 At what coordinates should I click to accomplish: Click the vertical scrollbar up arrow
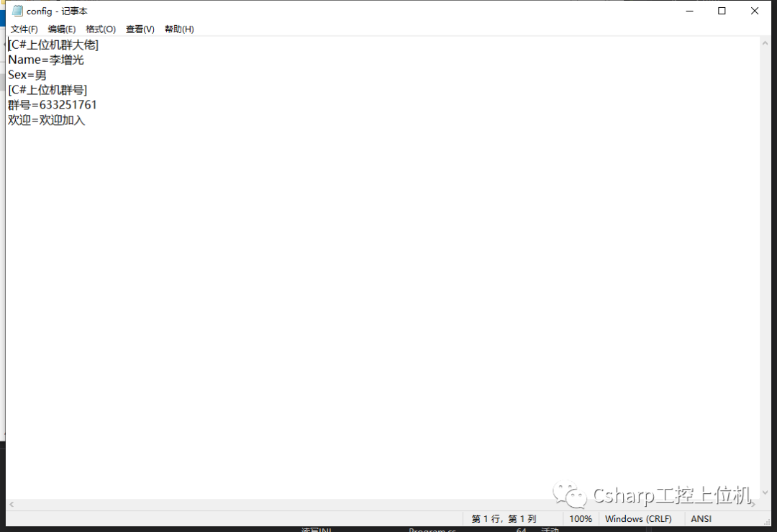tap(765, 43)
